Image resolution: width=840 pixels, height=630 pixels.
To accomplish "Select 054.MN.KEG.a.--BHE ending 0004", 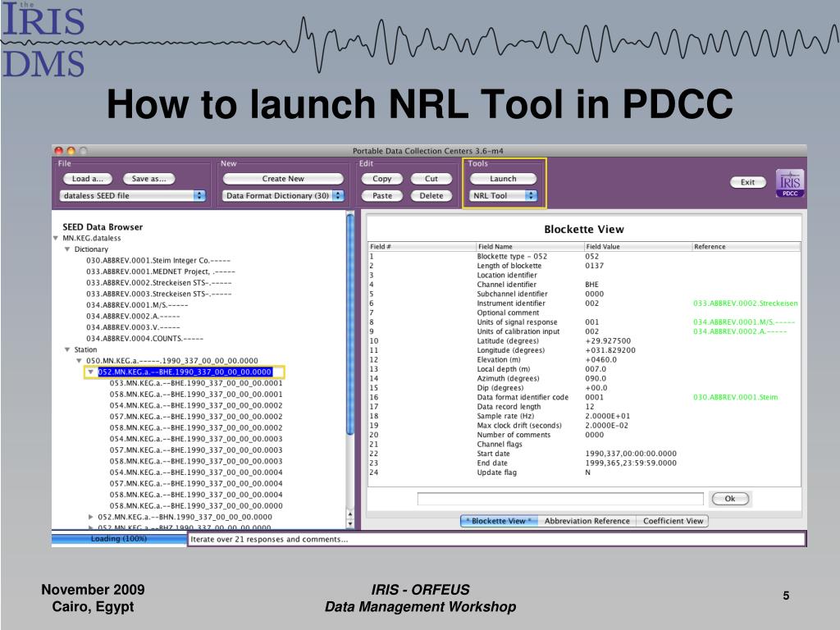I will click(x=196, y=472).
